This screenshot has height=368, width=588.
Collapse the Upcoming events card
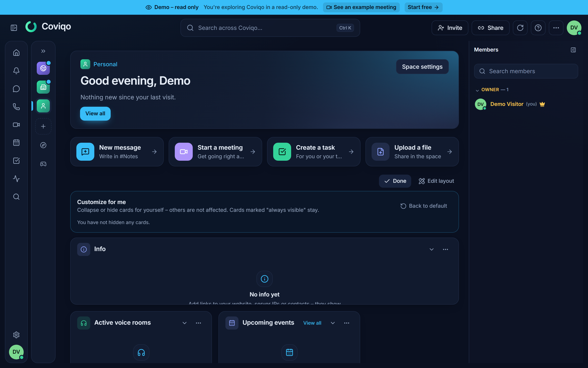[333, 323]
